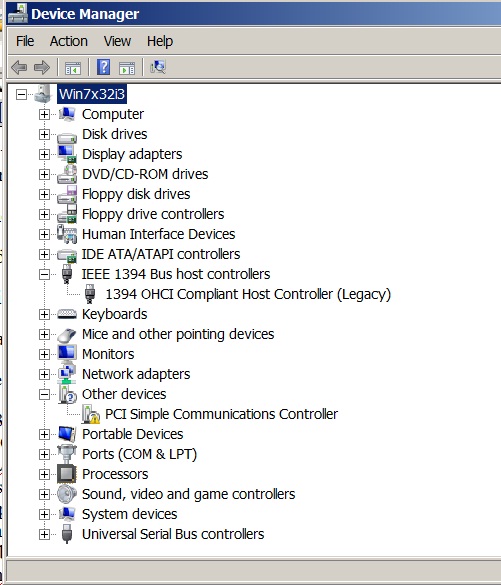Click the Device Manager title bar icon
This screenshot has height=585, width=501.
pyautogui.click(x=18, y=13)
